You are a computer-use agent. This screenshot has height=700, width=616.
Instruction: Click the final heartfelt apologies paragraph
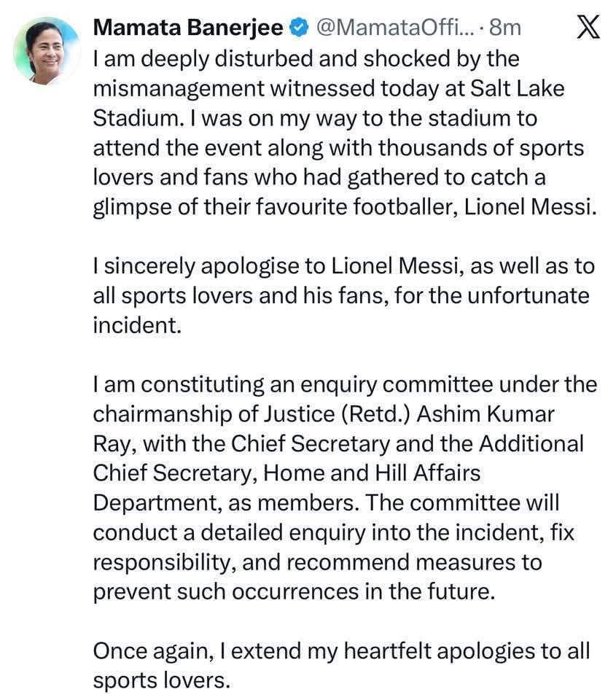coord(343,665)
